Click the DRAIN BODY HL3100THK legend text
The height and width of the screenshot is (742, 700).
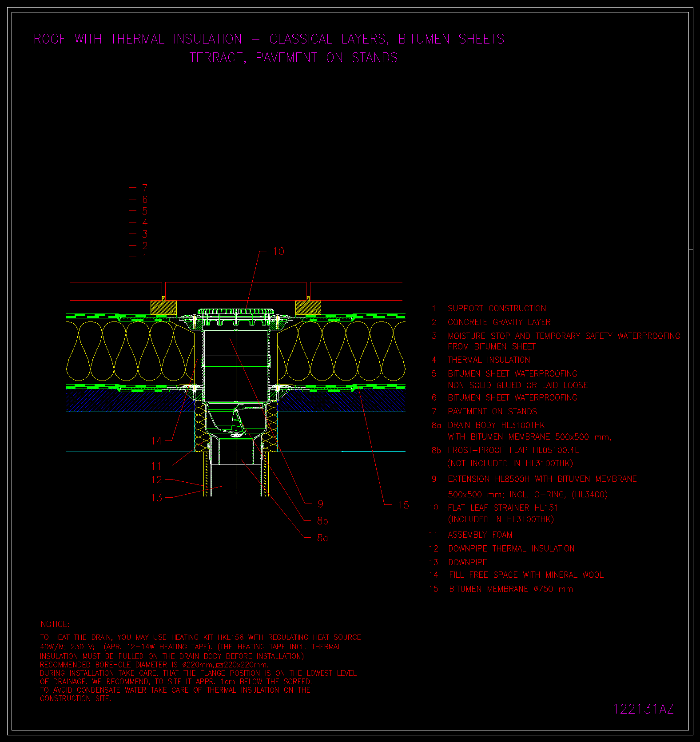(496, 425)
